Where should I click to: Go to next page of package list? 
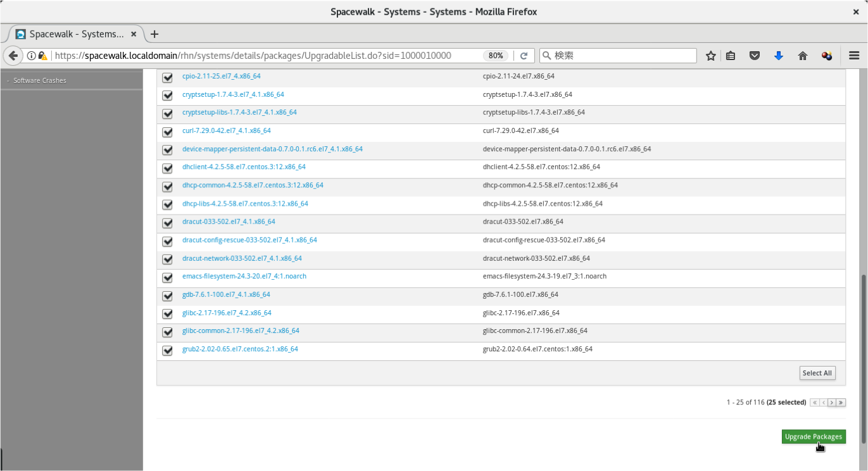click(x=832, y=403)
